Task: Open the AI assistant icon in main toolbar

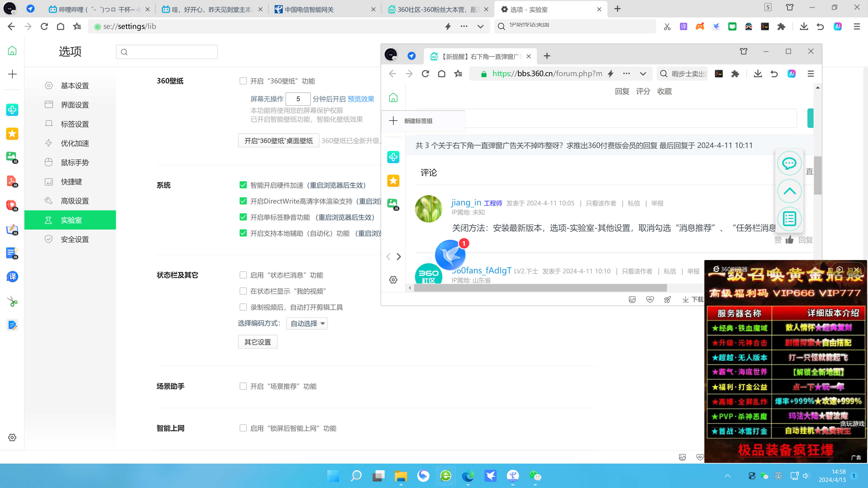Action: click(x=838, y=27)
